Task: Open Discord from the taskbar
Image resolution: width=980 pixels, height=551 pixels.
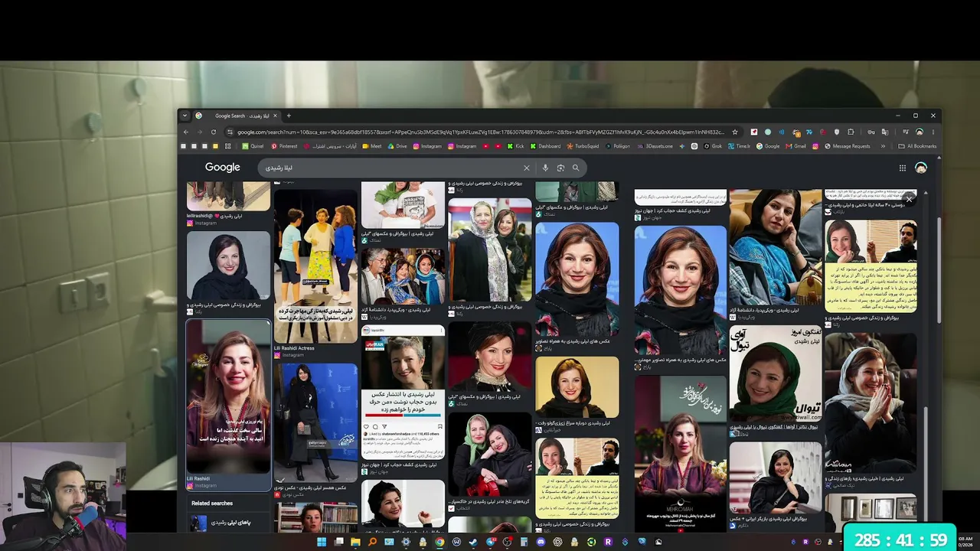Action: coord(541,542)
